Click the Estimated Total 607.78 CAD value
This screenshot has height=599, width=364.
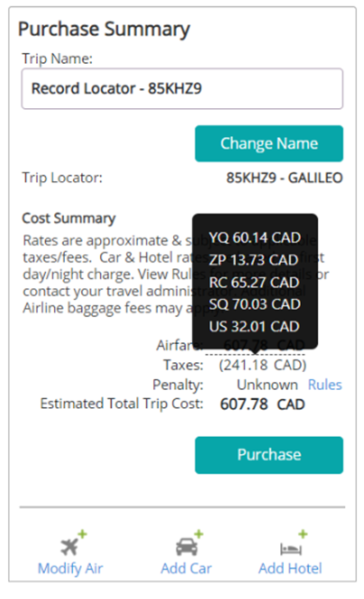click(262, 404)
